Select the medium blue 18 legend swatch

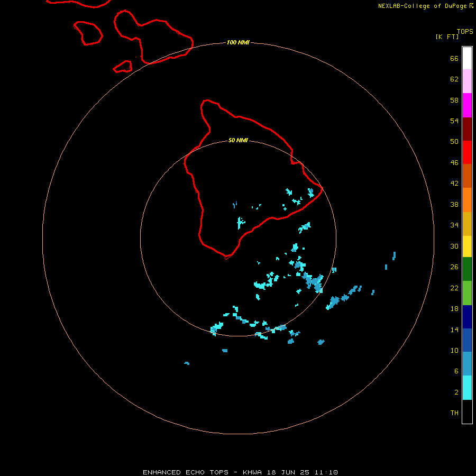(467, 340)
